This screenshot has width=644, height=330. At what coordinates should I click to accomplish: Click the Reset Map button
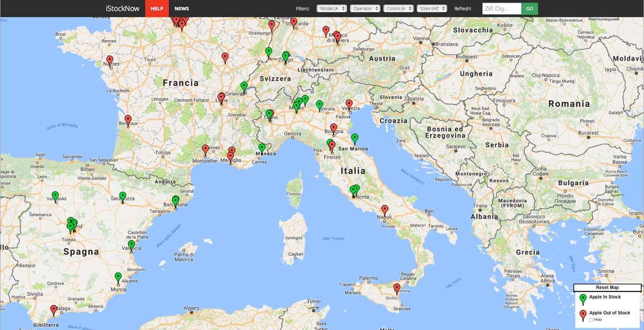click(607, 288)
